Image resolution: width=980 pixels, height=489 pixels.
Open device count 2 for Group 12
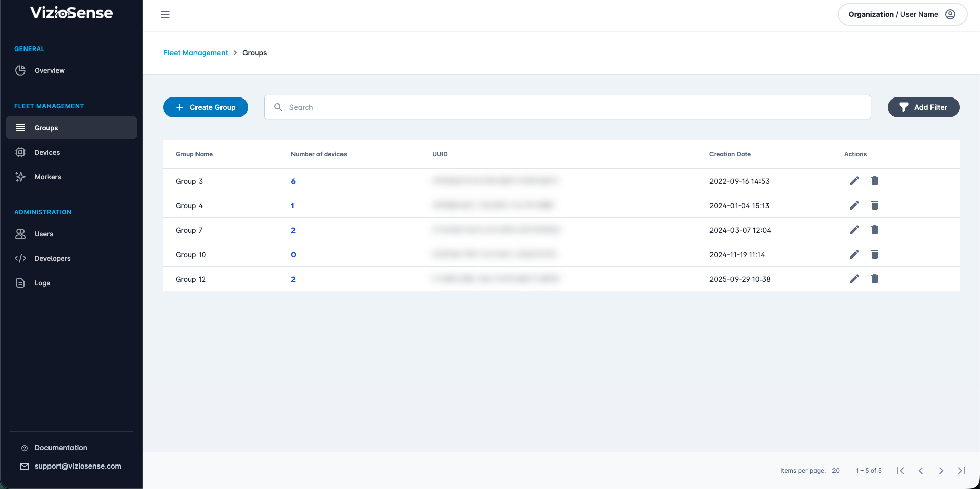[293, 279]
